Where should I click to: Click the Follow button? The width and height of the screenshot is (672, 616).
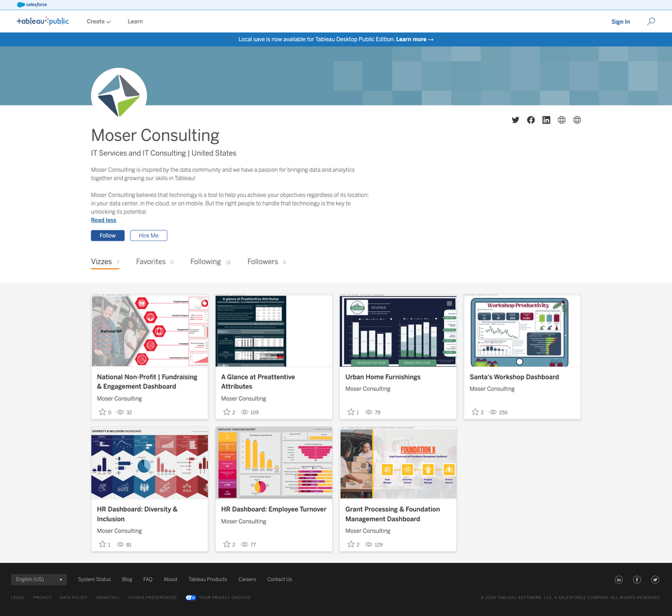pos(107,235)
